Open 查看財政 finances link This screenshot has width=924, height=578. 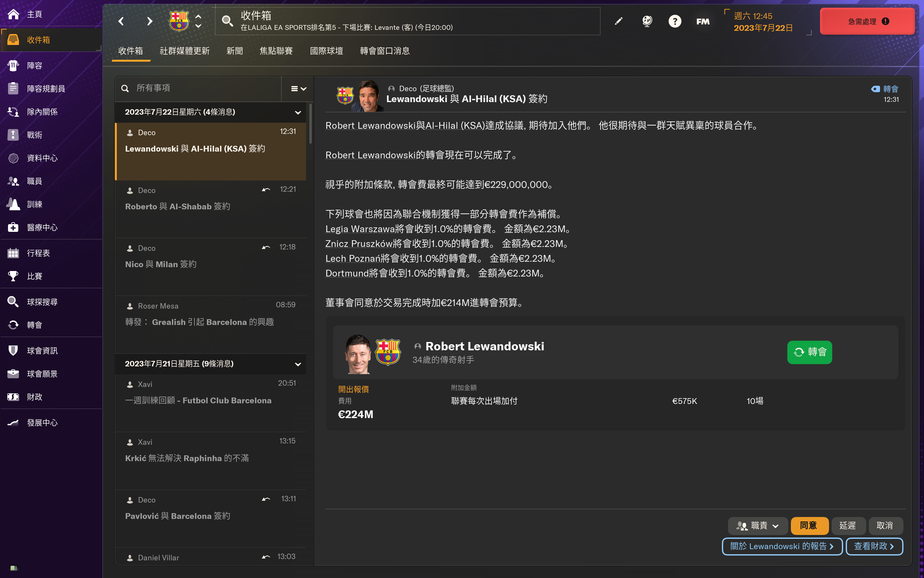coord(874,546)
